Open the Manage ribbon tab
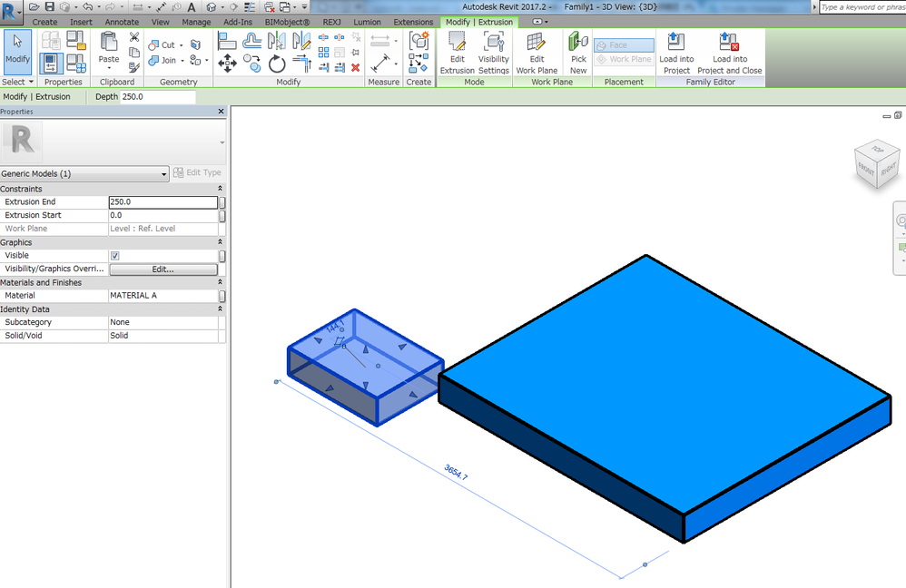906x588 pixels. [196, 22]
